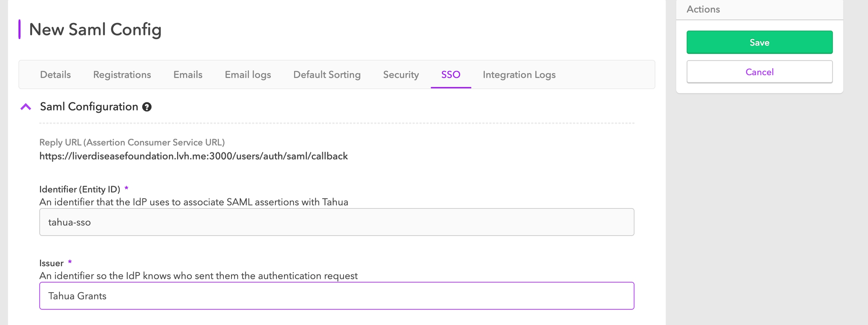Show the Integration Logs tab
This screenshot has width=868, height=325.
(x=519, y=75)
